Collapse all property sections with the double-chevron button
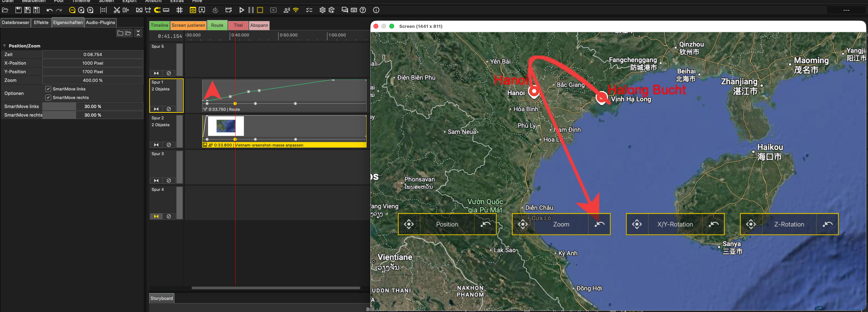The image size is (868, 312). [138, 33]
